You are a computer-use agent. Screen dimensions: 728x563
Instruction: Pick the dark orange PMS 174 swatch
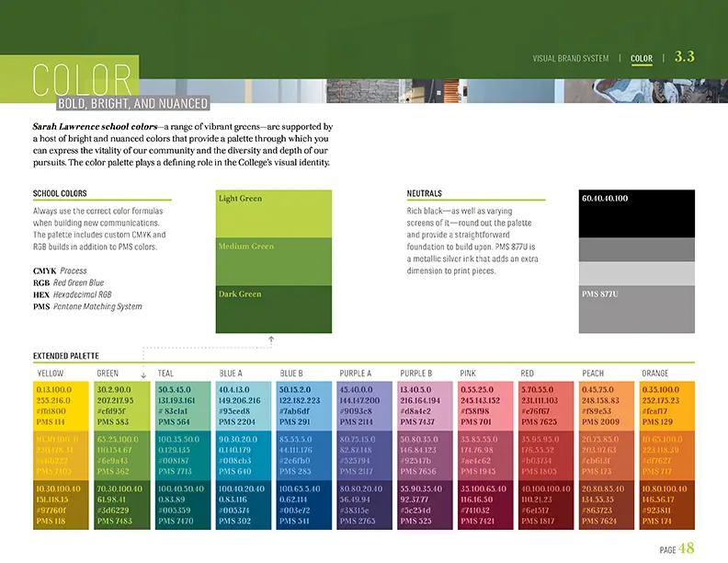tap(667, 505)
